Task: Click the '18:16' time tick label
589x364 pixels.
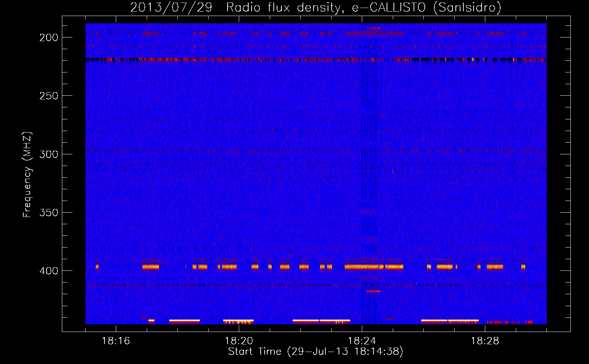Action: pos(116,341)
